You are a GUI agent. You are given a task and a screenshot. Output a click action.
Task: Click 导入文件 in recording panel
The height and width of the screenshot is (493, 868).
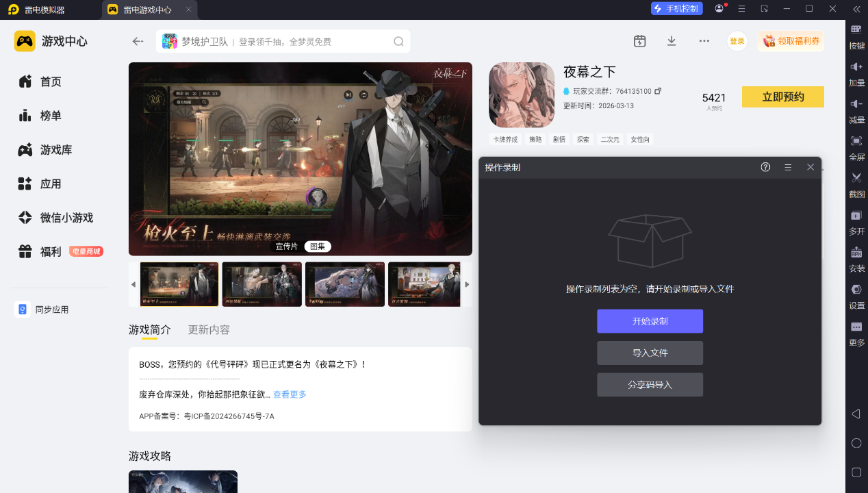[650, 353]
